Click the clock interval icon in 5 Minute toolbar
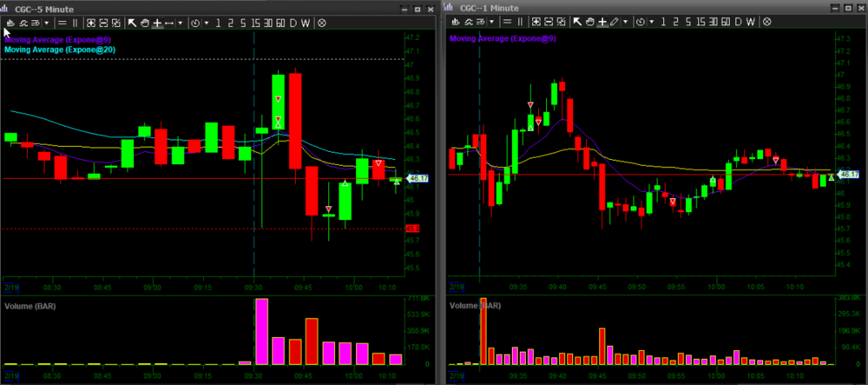 coord(195,23)
